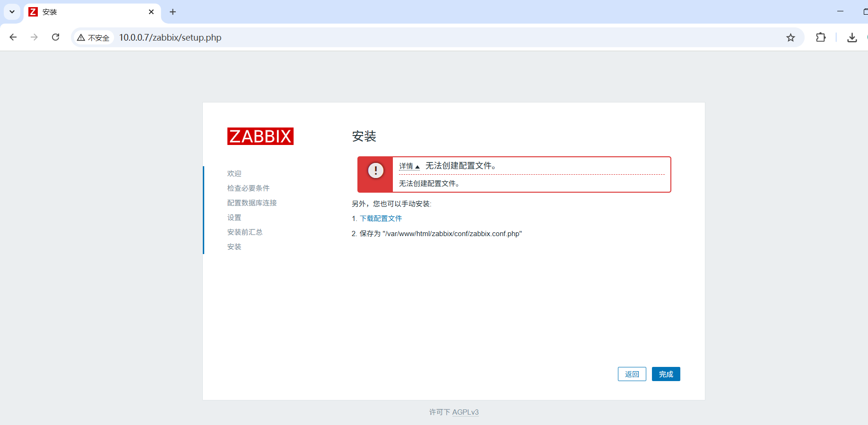Open the tab search dropdown arrow
Screen dimensions: 868x425
pyautogui.click(x=12, y=12)
